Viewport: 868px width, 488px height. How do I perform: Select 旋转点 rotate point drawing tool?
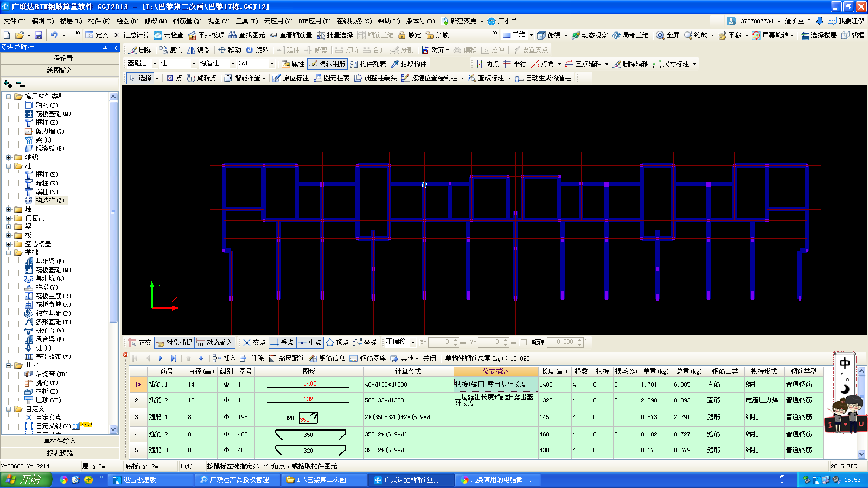201,78
